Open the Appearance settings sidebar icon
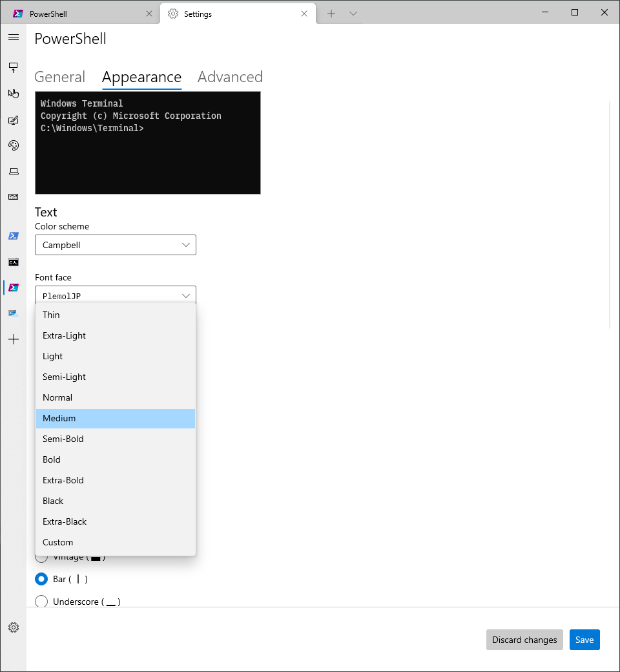Screen dimensions: 620x672 click(x=14, y=120)
